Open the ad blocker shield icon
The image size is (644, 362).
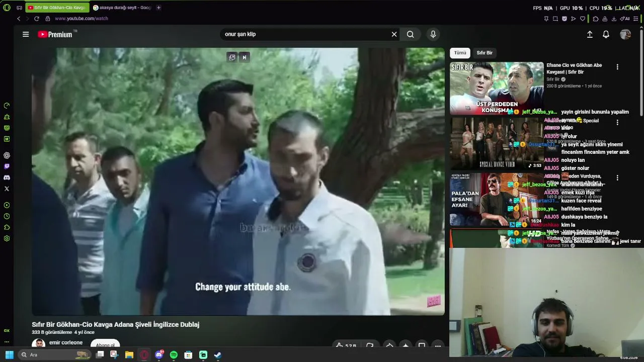click(x=565, y=19)
